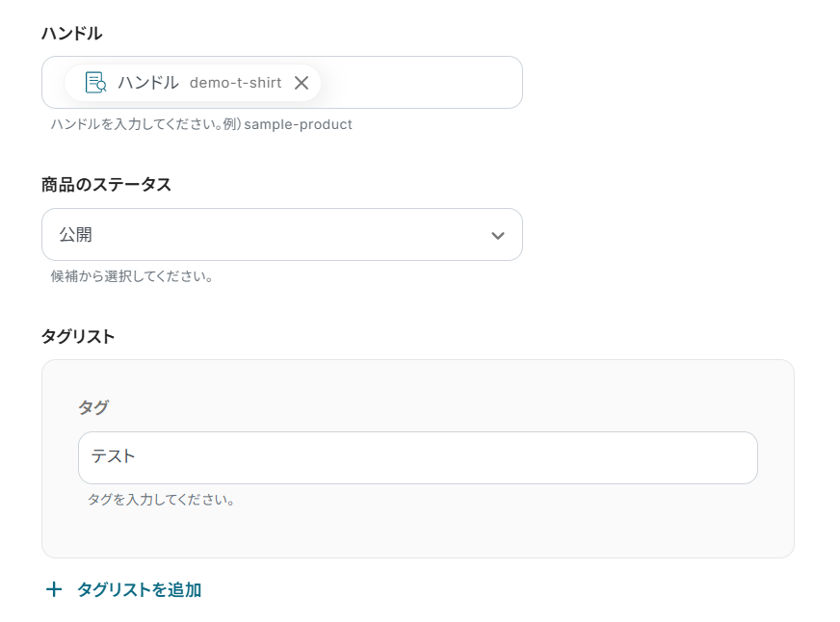Remove the demo-t-shirt handle chip with X
This screenshot has width=840, height=622.
point(302,83)
